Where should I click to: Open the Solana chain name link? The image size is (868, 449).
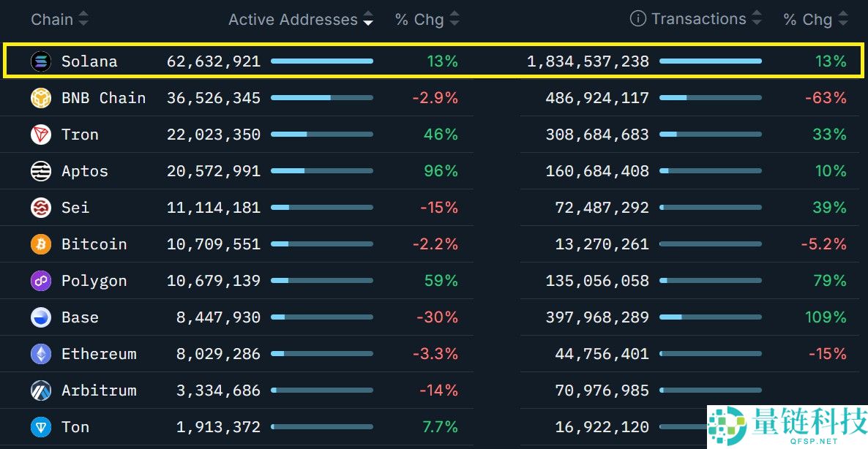click(89, 61)
